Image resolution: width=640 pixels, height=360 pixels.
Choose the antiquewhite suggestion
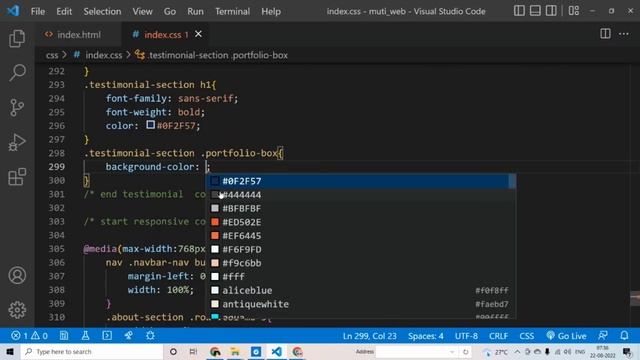click(x=360, y=304)
